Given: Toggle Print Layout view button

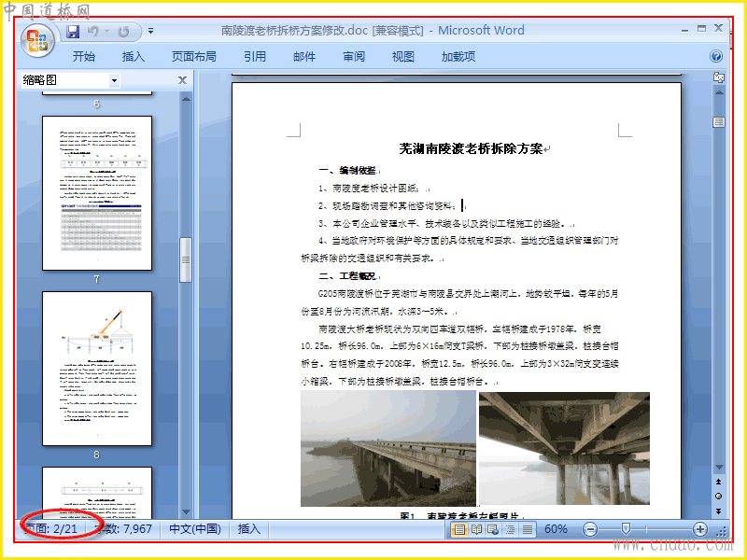Looking at the screenshot, I should coord(459,529).
